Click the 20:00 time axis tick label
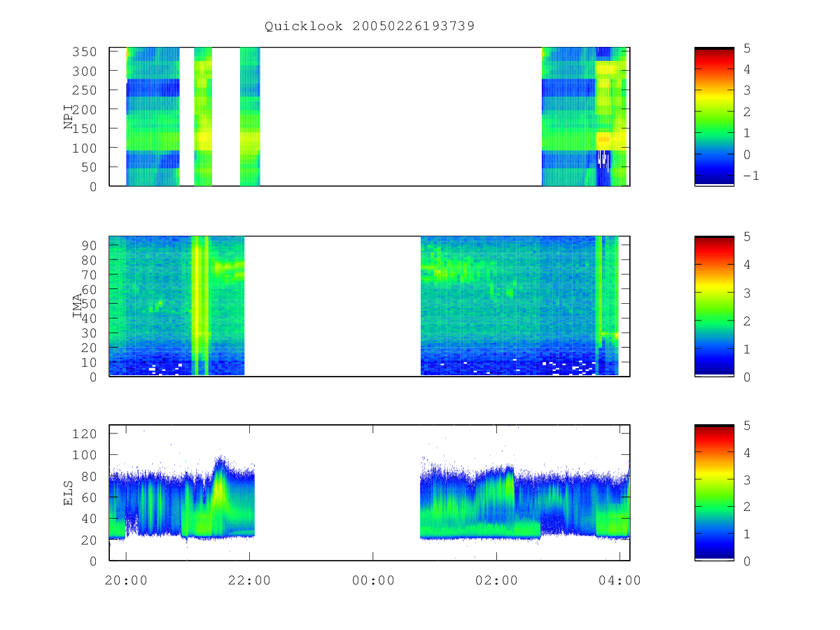This screenshot has width=840, height=630. click(x=126, y=580)
